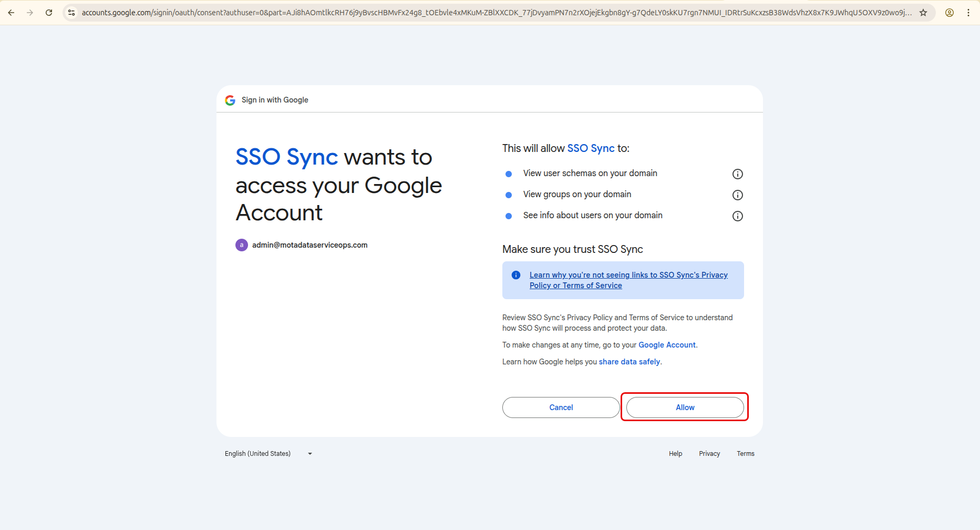
Task: Show info for View user schemas permission
Action: [x=738, y=174]
